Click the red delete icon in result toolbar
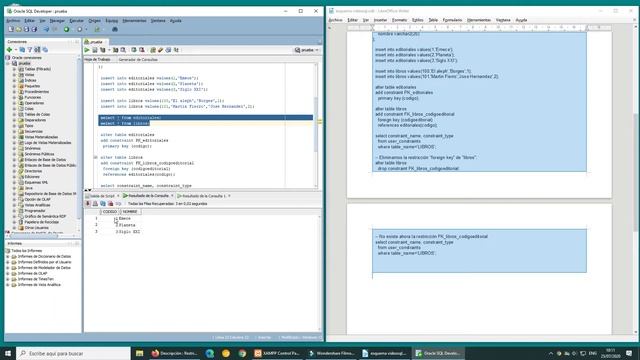Screen dimensions: 640x360 [x=111, y=203]
